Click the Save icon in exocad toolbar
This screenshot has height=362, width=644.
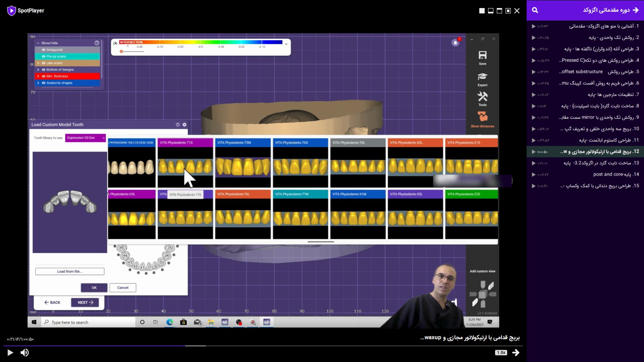coord(482,58)
